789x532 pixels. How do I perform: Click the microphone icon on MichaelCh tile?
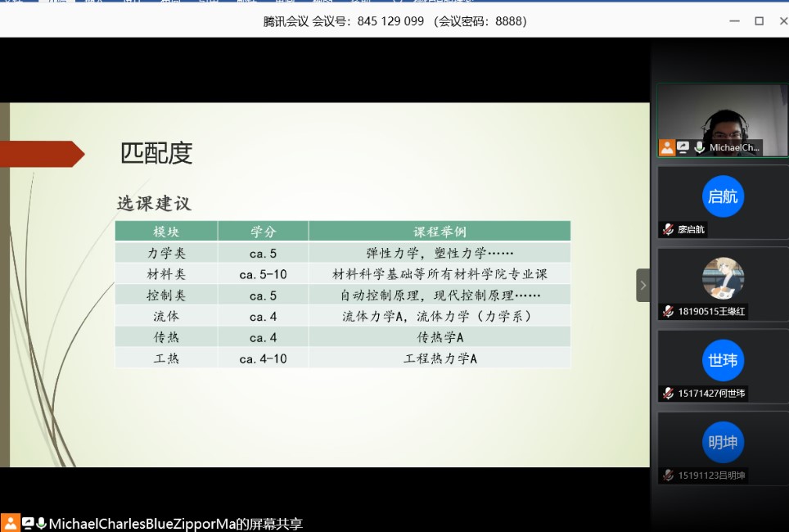pos(699,147)
